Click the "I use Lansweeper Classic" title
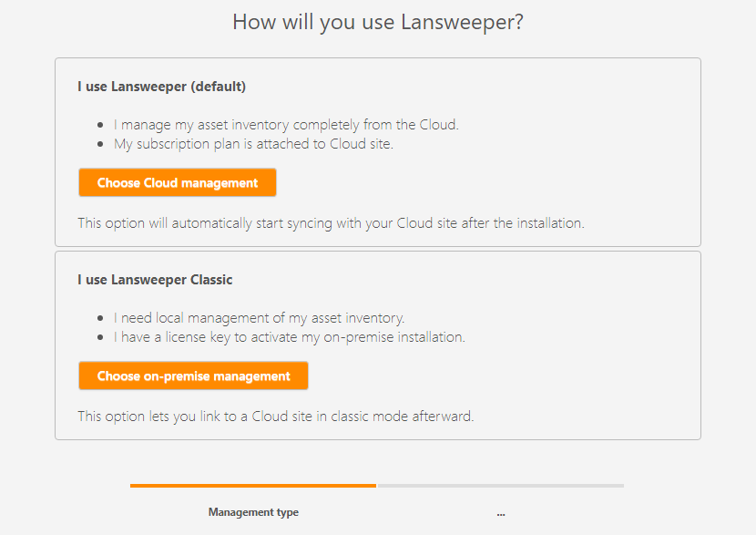Viewport: 756px width, 535px height. pyautogui.click(x=155, y=280)
